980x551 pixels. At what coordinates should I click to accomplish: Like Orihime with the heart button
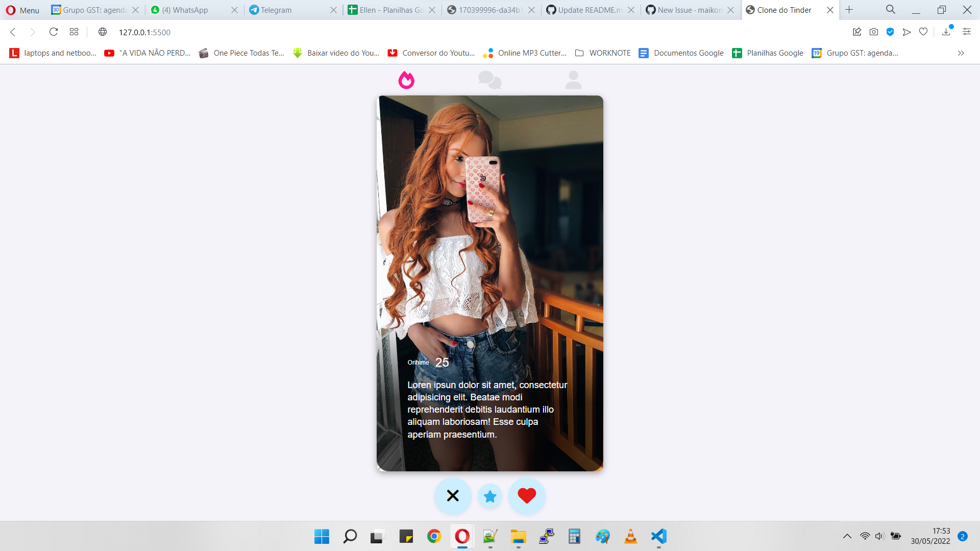pos(526,495)
